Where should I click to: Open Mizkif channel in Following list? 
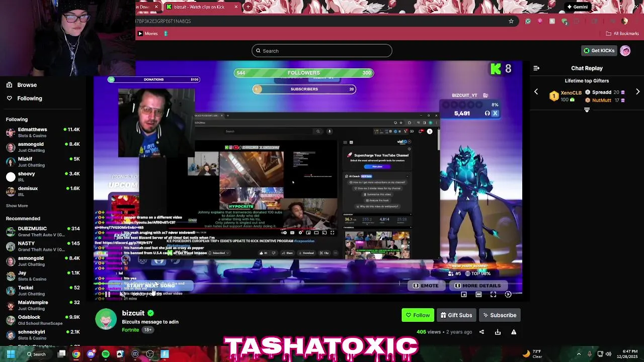pyautogui.click(x=43, y=162)
